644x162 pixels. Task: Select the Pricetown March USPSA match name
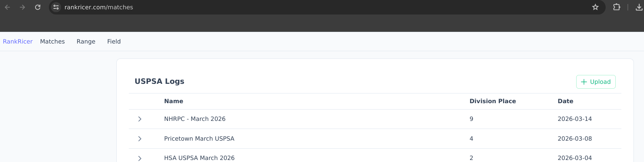click(199, 139)
